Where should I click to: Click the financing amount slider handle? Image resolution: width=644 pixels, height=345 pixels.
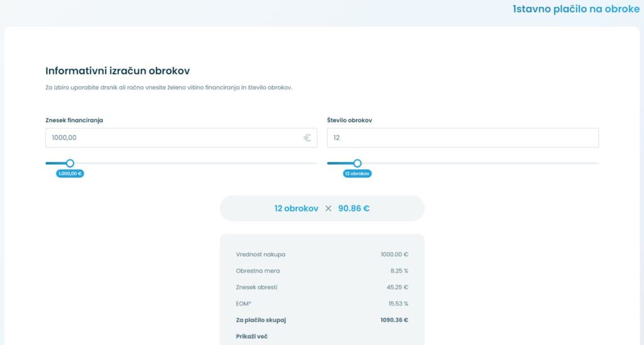[70, 163]
